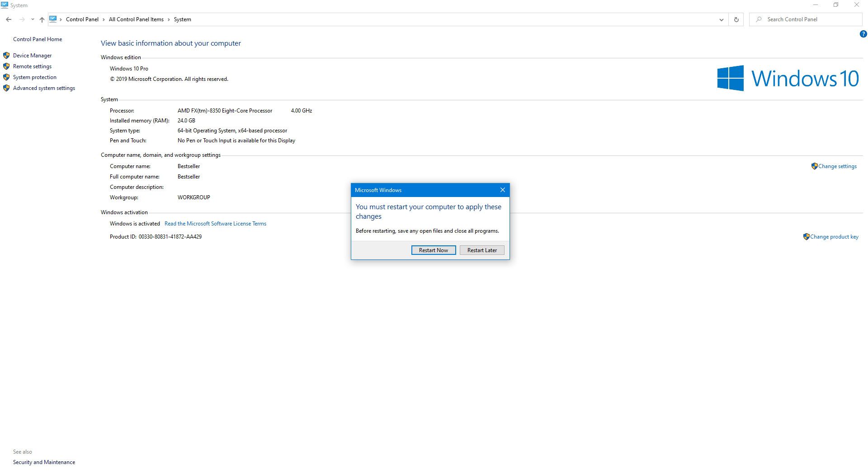Image resolution: width=868 pixels, height=474 pixels.
Task: Open Remote settings link
Action: tap(32, 66)
